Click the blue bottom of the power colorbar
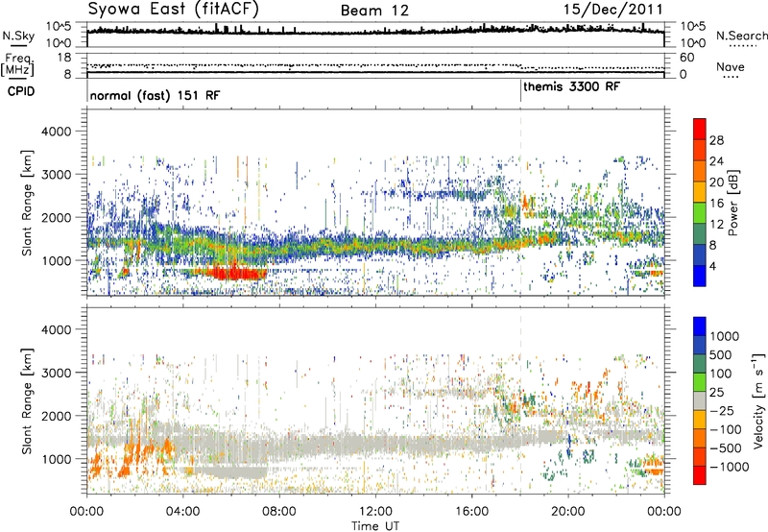Screen dimensions: 768x532 (700, 276)
